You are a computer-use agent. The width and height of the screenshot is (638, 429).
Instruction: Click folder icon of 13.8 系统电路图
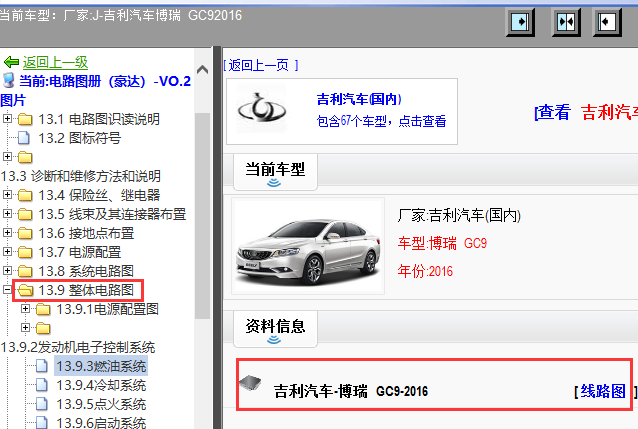pyautogui.click(x=25, y=271)
